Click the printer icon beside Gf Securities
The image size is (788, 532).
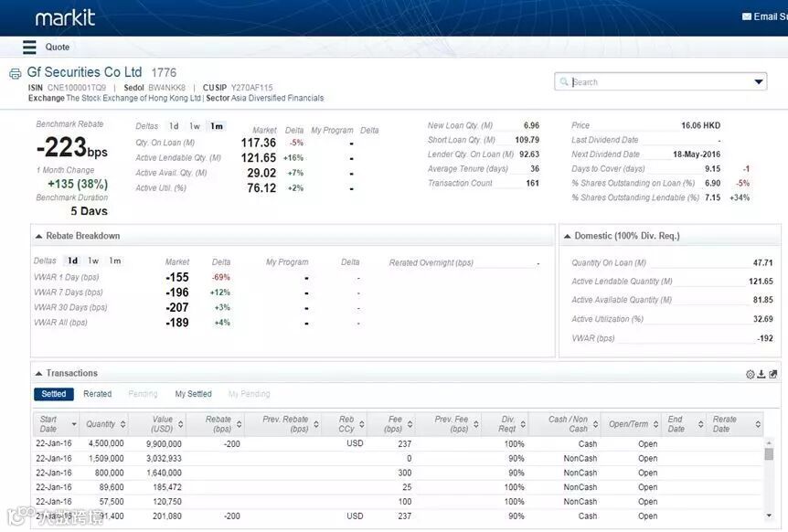pos(15,74)
